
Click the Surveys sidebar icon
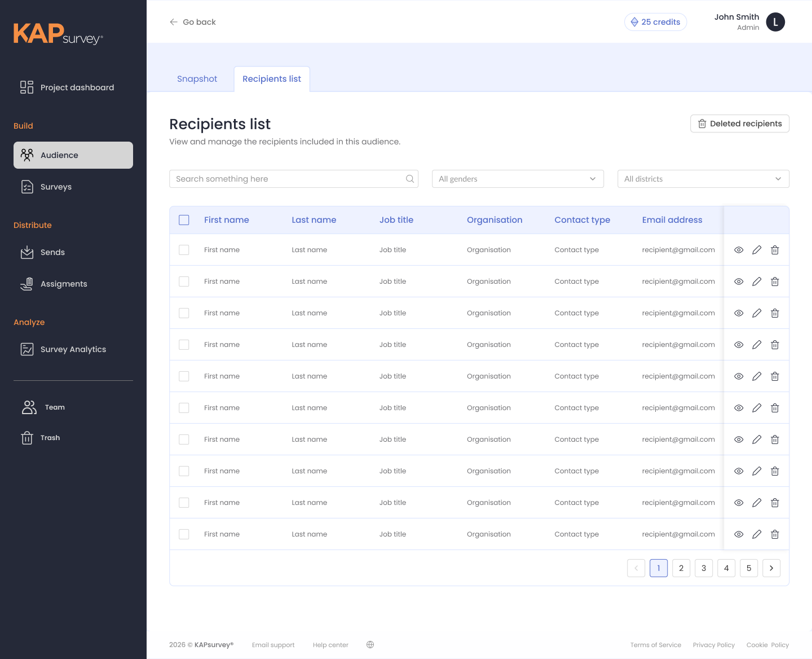(27, 187)
